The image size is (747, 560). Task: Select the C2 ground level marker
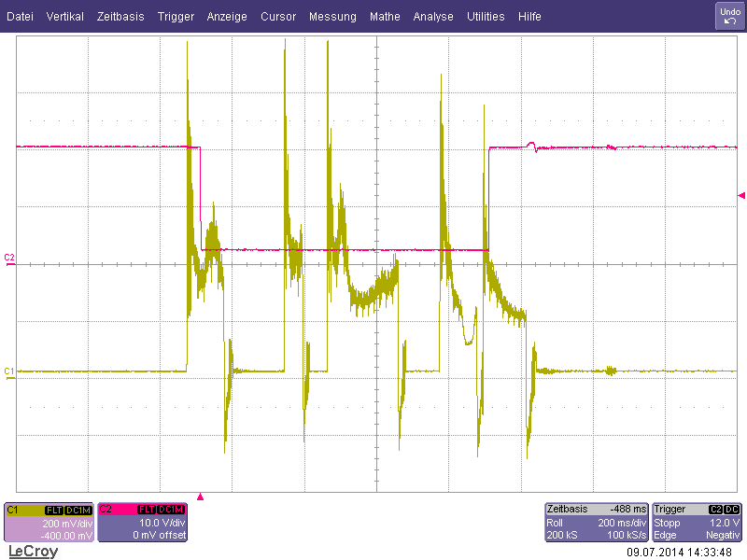pyautogui.click(x=9, y=259)
